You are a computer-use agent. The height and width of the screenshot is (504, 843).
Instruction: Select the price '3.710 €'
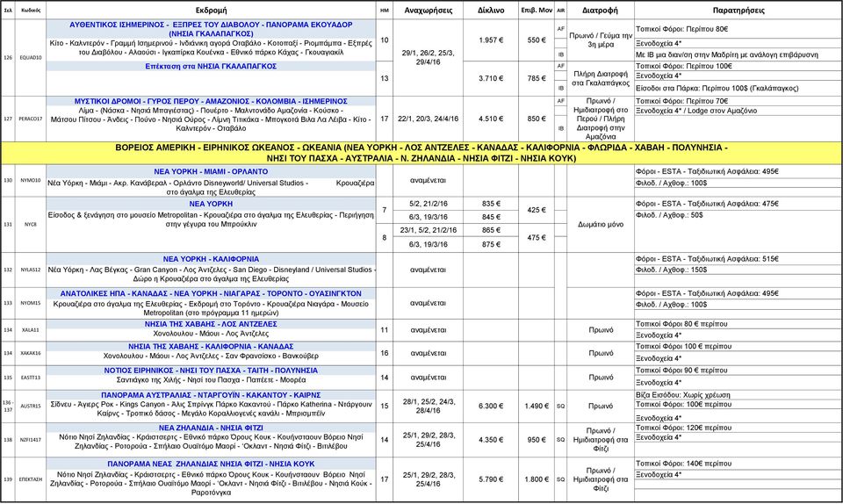491,78
